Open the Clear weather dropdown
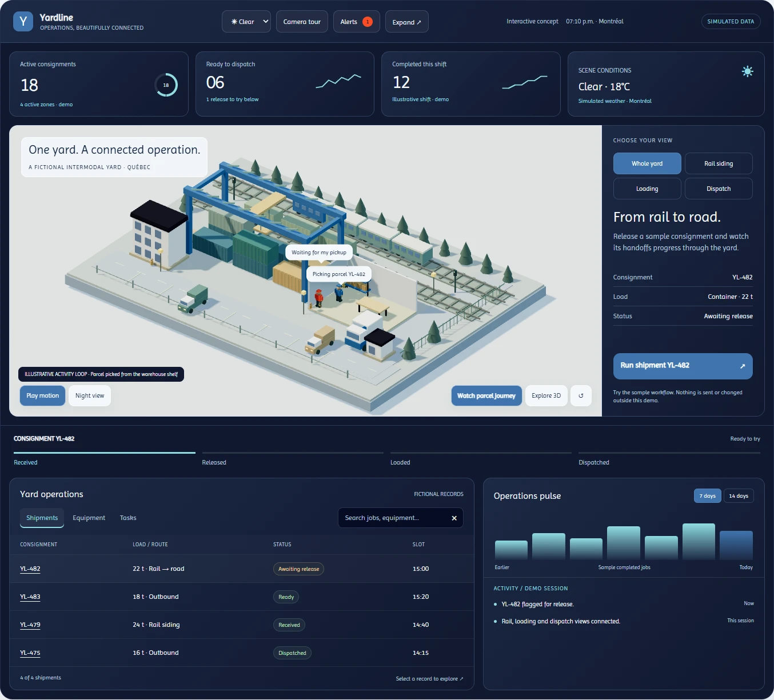Screen dimensions: 774x700 (x=246, y=22)
